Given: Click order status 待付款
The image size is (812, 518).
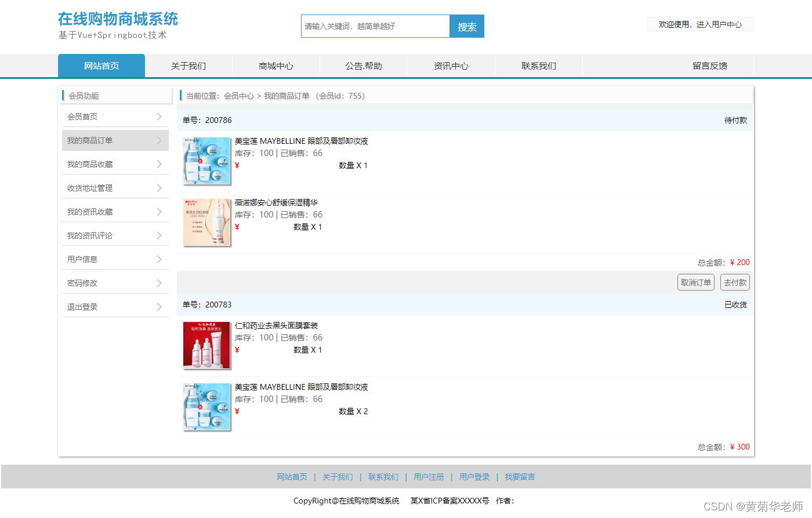Looking at the screenshot, I should 735,120.
